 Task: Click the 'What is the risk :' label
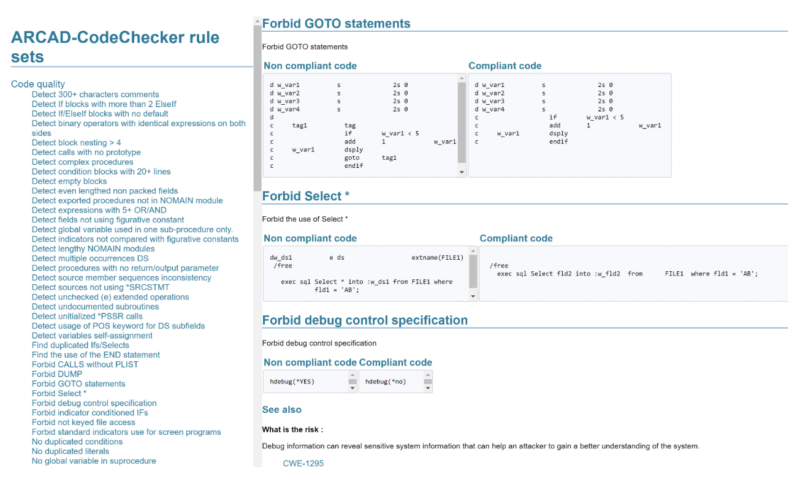click(292, 430)
